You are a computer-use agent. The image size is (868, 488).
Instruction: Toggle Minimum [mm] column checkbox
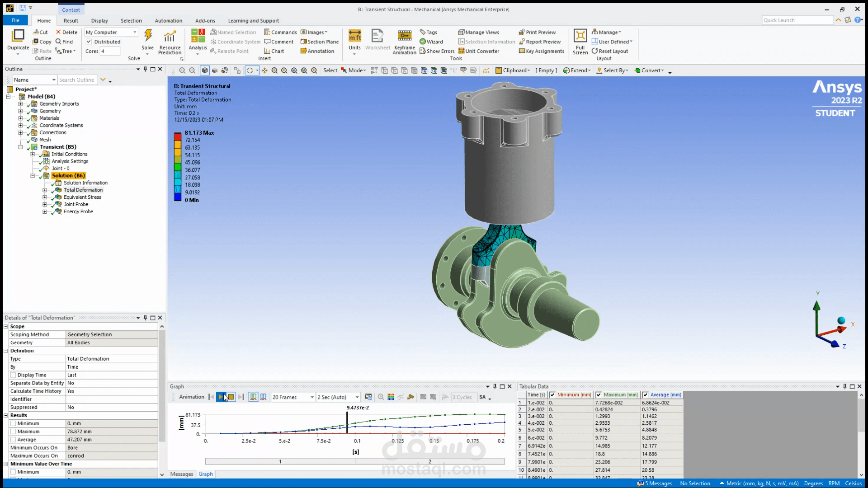pyautogui.click(x=552, y=395)
